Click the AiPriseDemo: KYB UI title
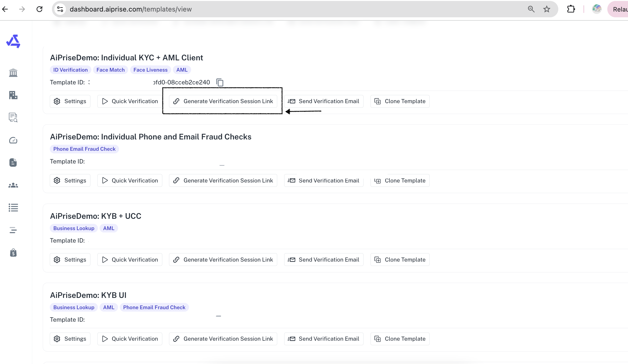This screenshot has width=628, height=364. [88, 295]
